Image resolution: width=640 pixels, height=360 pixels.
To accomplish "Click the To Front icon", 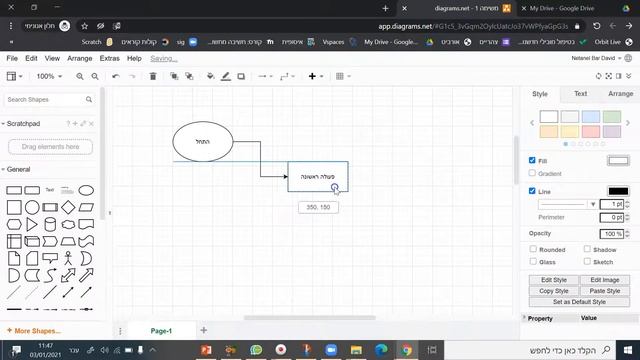I will click(174, 76).
